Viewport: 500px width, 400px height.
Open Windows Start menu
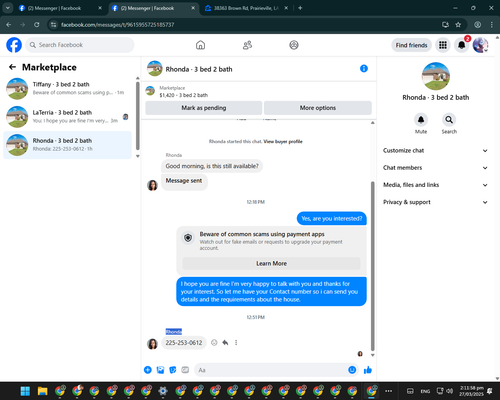point(25,391)
